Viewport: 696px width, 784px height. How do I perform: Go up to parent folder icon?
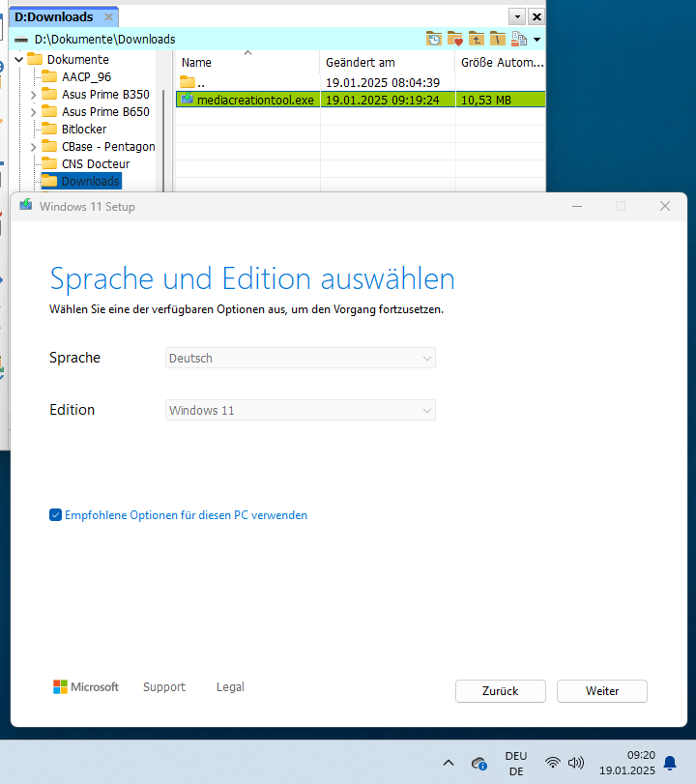(476, 39)
